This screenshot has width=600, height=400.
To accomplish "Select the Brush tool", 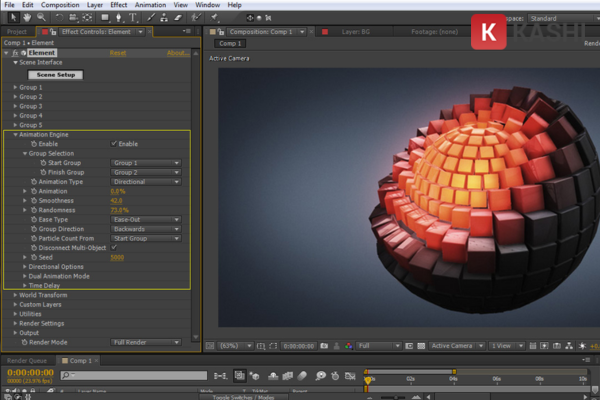I will (x=151, y=18).
